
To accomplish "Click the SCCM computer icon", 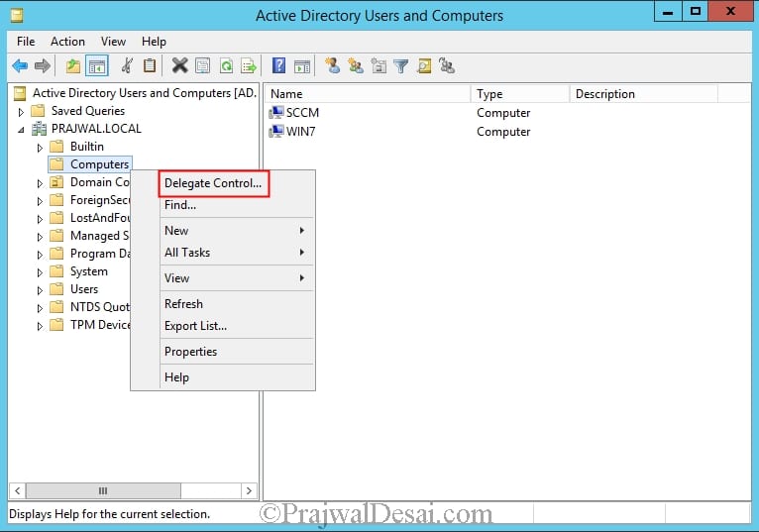I will 275,112.
